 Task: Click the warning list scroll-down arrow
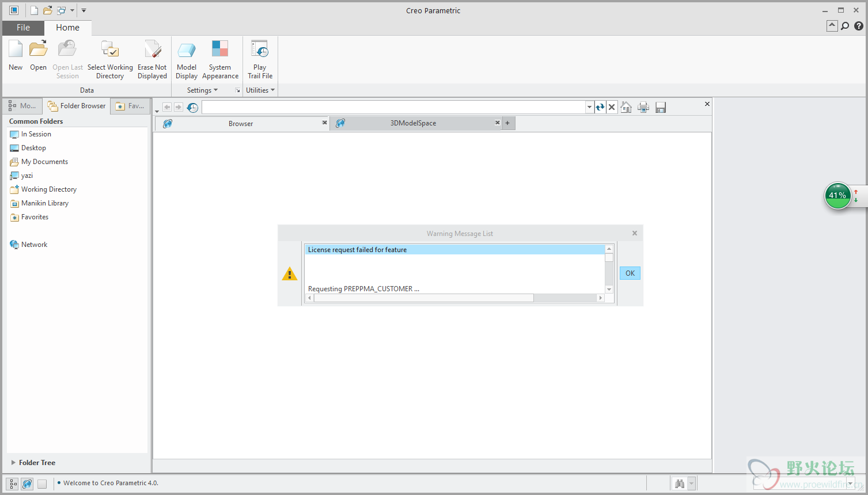coord(609,290)
